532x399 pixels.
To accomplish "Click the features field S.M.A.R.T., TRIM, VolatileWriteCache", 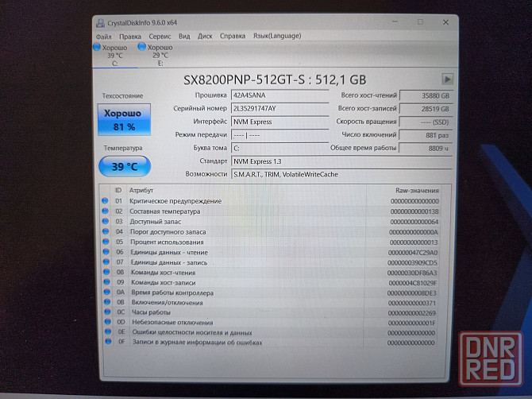I will pos(341,175).
